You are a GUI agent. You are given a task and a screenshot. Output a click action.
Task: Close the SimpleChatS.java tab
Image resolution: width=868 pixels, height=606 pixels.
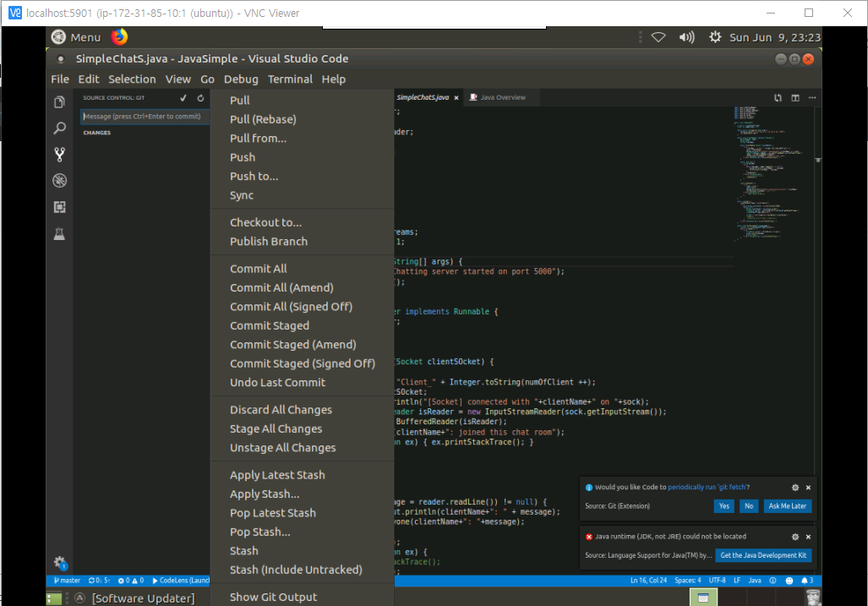pos(456,98)
